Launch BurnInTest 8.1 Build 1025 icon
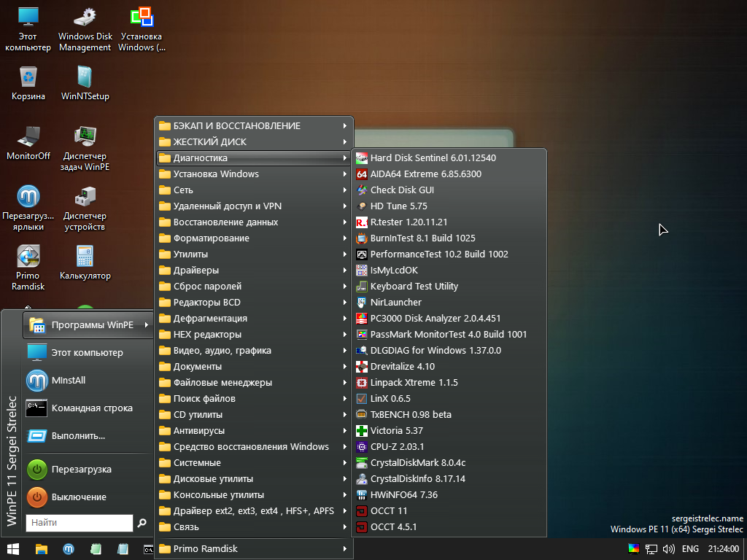This screenshot has width=747, height=560. pos(362,238)
